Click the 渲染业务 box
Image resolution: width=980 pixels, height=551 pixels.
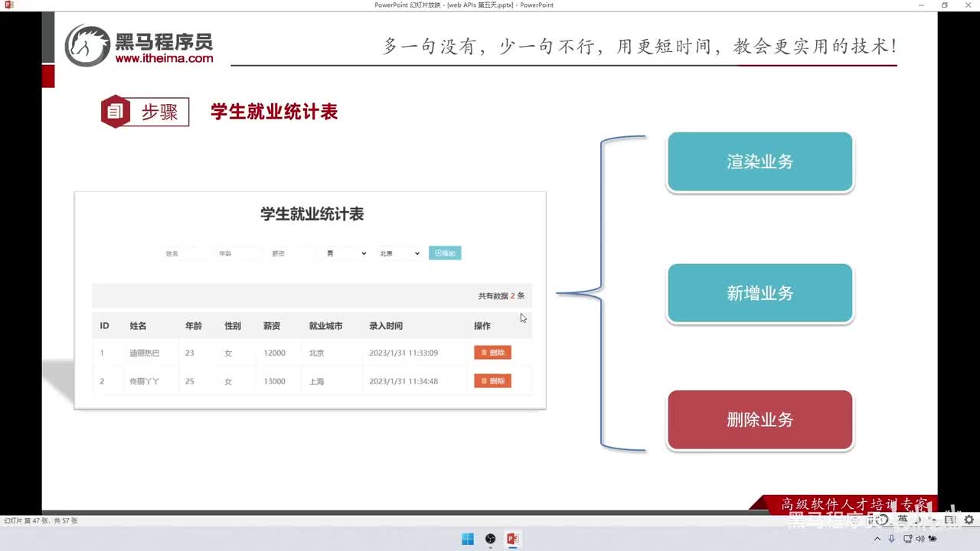[x=760, y=161]
